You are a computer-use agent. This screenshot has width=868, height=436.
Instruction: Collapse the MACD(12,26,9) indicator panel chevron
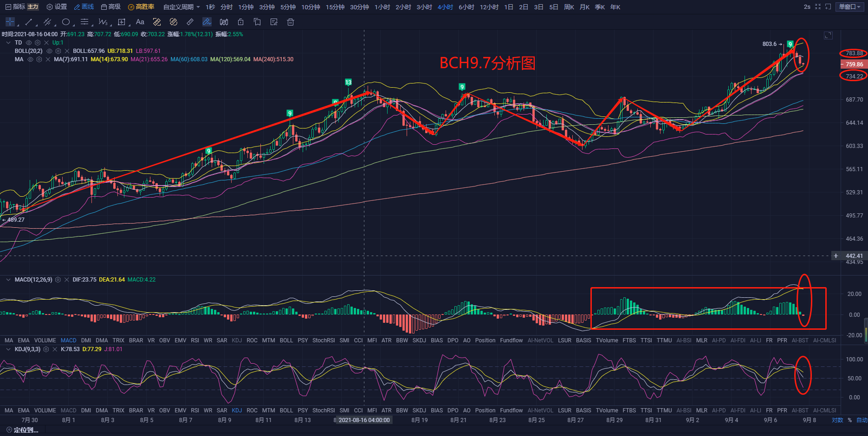tap(8, 280)
